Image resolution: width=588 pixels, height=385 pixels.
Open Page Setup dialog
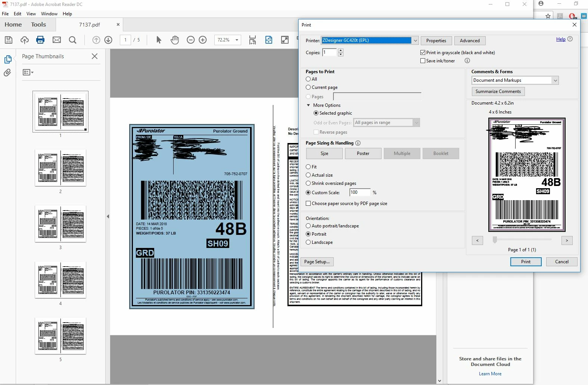317,262
